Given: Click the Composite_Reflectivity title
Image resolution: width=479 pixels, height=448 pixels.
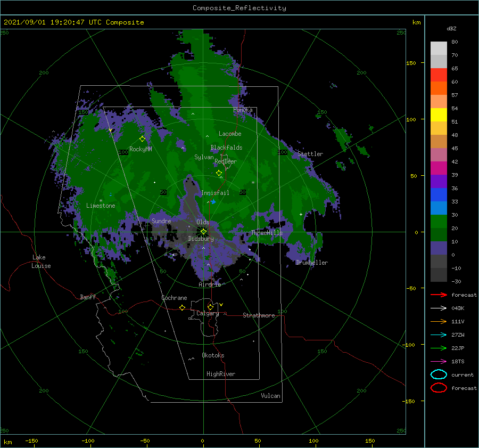Looking at the screenshot, I should coord(240,8).
